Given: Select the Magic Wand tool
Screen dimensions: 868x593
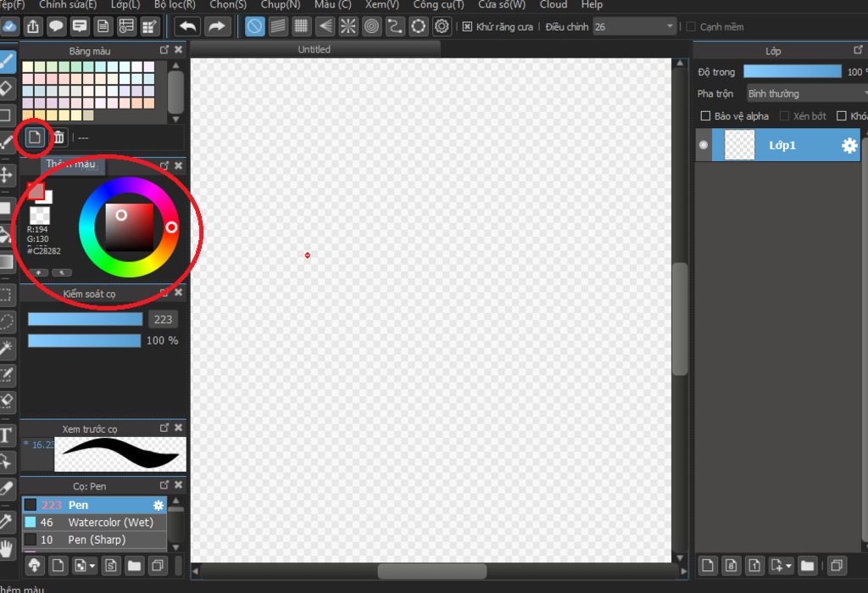Looking at the screenshot, I should point(6,348).
